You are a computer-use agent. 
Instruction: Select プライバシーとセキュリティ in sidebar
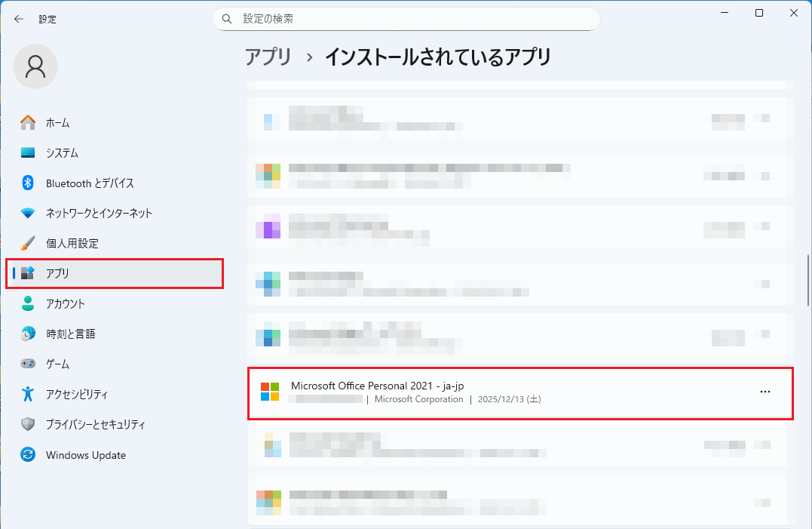[95, 424]
